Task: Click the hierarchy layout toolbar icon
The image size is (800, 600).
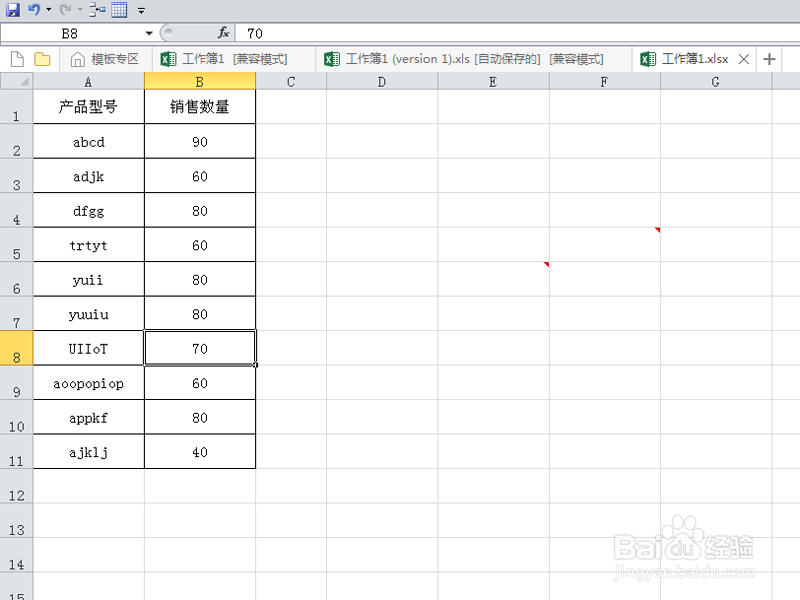Action: click(97, 10)
